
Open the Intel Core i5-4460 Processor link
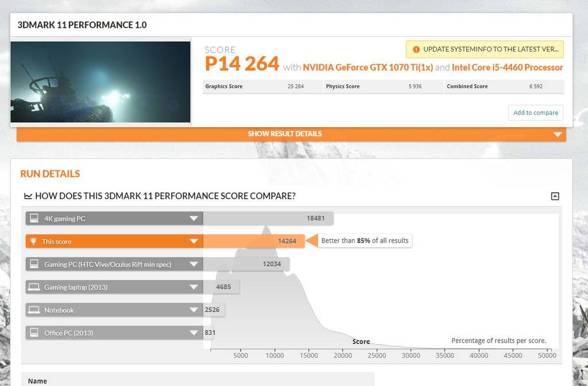tap(508, 67)
